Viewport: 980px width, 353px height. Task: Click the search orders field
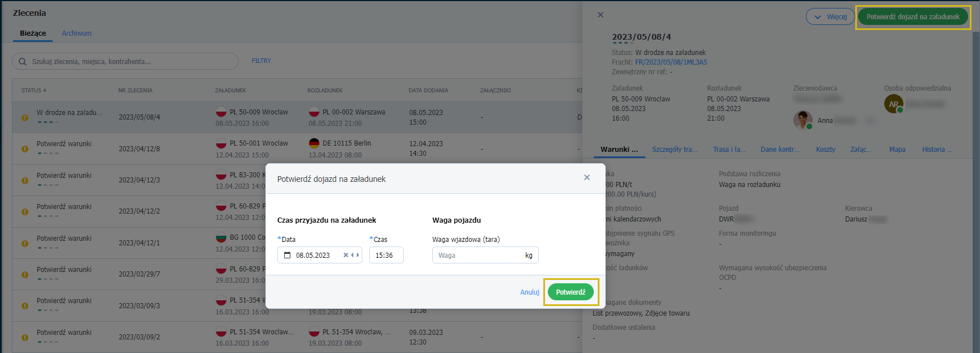pyautogui.click(x=125, y=61)
